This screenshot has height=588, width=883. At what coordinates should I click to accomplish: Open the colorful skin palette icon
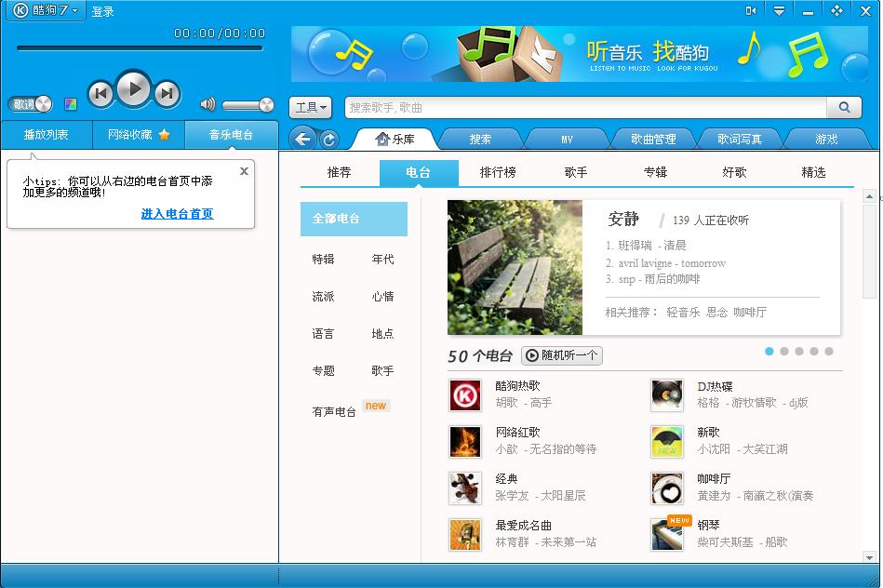[x=71, y=104]
